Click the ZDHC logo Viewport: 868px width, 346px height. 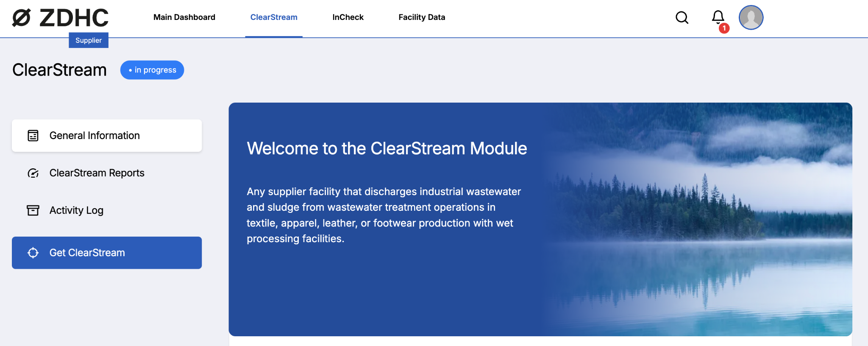(60, 18)
